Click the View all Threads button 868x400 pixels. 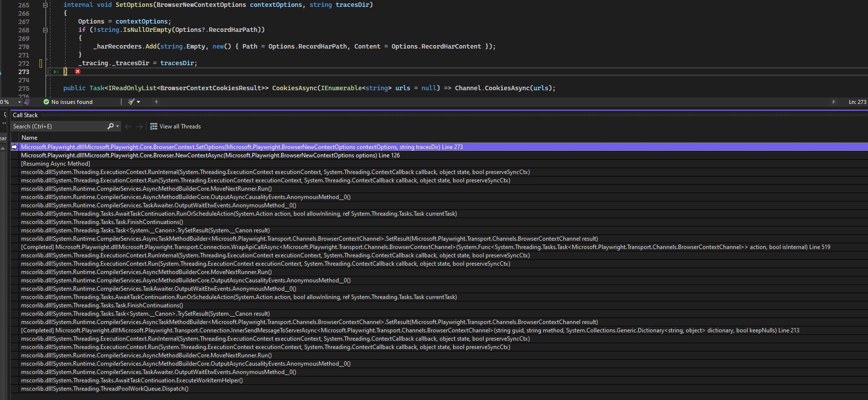tap(180, 126)
